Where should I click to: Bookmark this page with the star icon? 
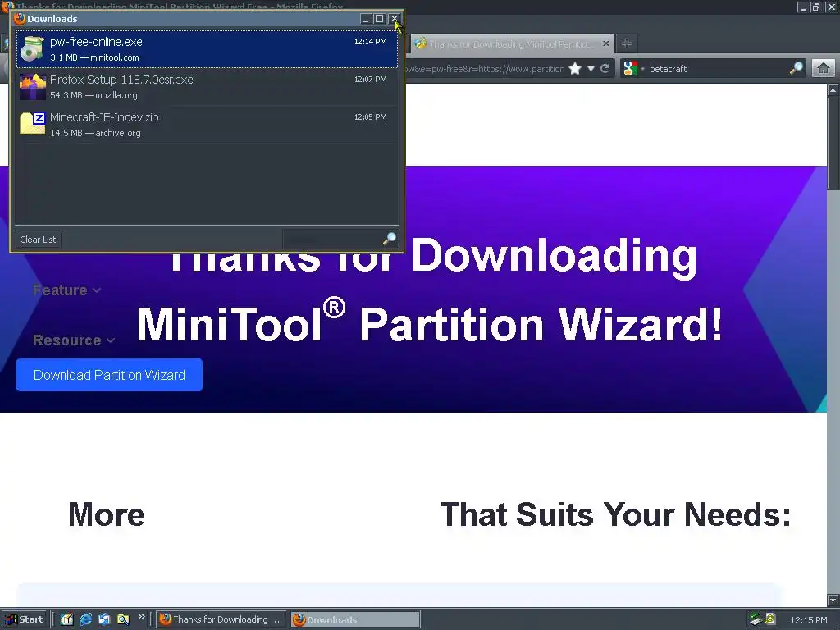[575, 69]
